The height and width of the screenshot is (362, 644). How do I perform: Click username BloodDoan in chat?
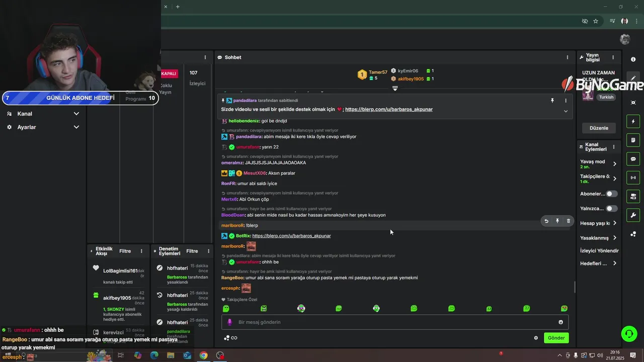pos(233,215)
